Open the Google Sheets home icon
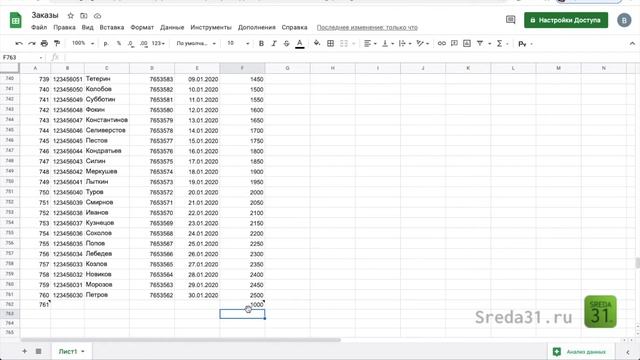The image size is (640, 360). pos(16,20)
